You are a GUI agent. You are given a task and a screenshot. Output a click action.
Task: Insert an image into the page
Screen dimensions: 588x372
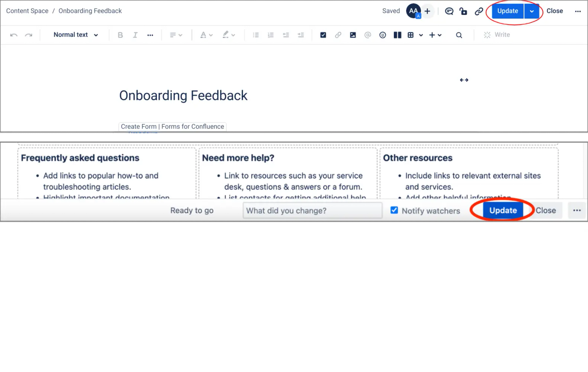pyautogui.click(x=353, y=34)
